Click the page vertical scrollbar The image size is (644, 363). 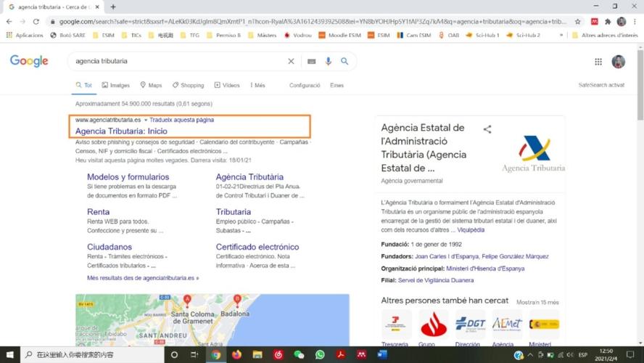pos(640,85)
